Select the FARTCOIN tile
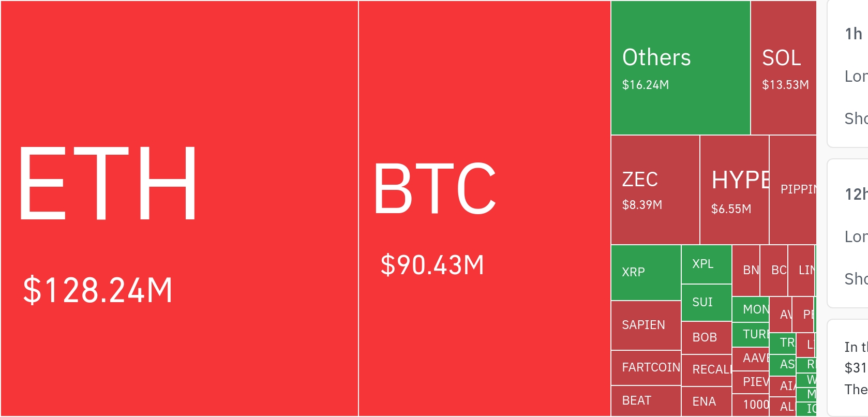 [x=646, y=367]
